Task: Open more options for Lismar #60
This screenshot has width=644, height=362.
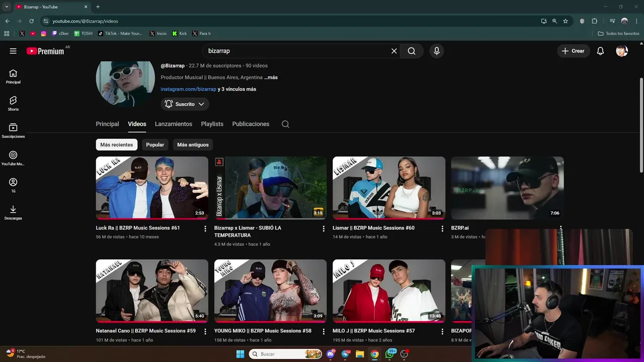Action: pyautogui.click(x=442, y=229)
